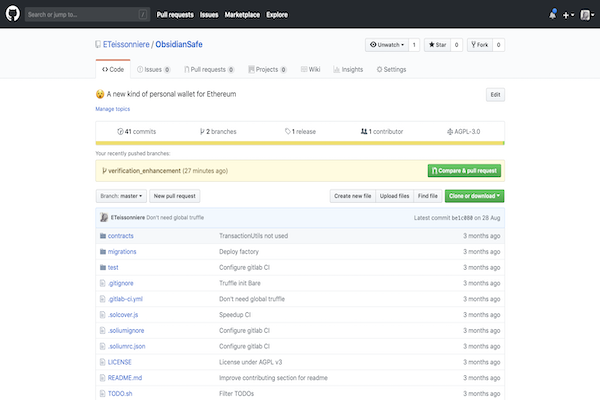Open the .soliumignore file
This screenshot has width=600, height=400.
click(126, 330)
